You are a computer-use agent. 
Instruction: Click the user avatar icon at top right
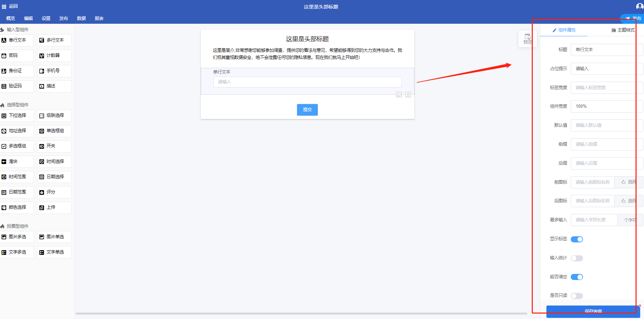tap(639, 6)
